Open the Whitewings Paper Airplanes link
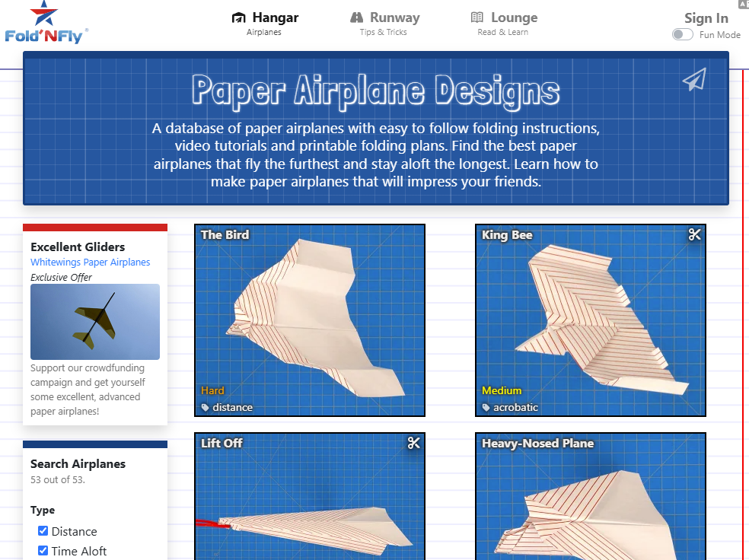Image resolution: width=749 pixels, height=560 pixels. pyautogui.click(x=91, y=262)
